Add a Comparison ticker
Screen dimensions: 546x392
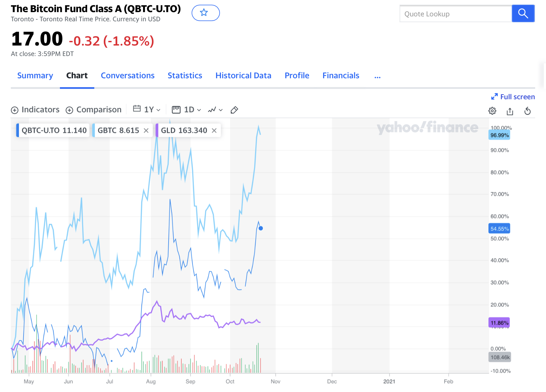pos(94,110)
